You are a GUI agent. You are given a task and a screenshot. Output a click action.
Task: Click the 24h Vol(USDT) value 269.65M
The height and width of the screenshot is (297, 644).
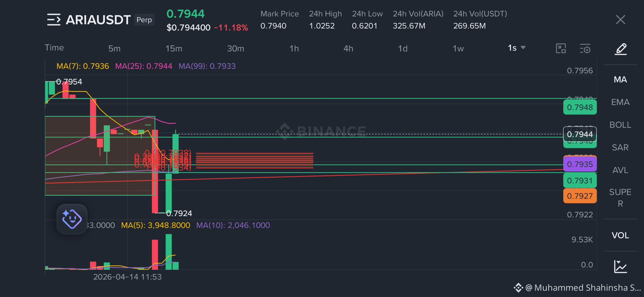point(469,26)
